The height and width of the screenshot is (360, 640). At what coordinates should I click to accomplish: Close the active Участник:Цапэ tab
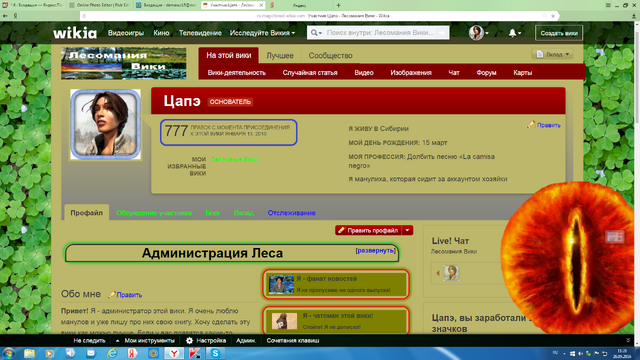coord(261,5)
